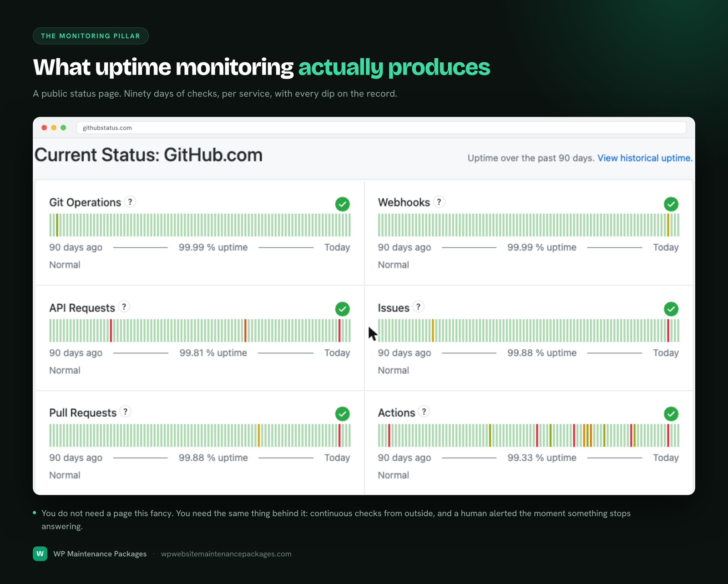Open View historical uptime link
728x584 pixels.
[x=645, y=158]
